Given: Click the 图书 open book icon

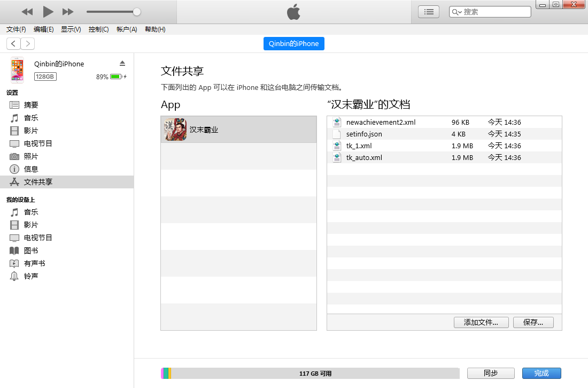Looking at the screenshot, I should click(x=14, y=250).
